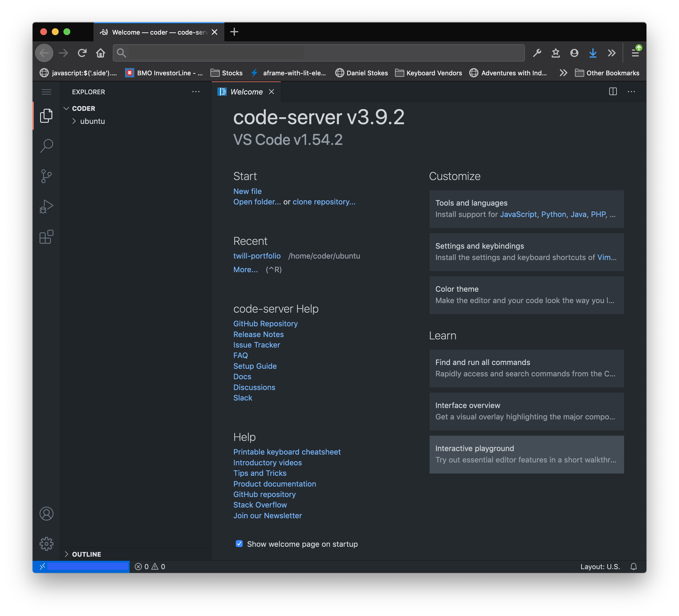
Task: Install Python language support link
Action: [x=553, y=214]
